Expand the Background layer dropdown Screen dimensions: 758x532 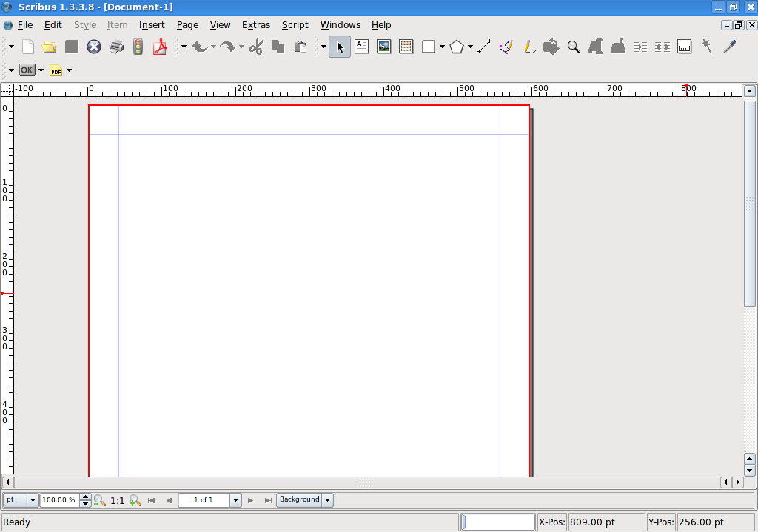point(327,500)
